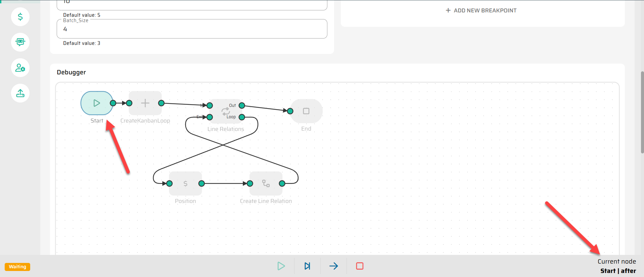This screenshot has width=644, height=277.
Task: Select the Position node
Action: pos(185,184)
